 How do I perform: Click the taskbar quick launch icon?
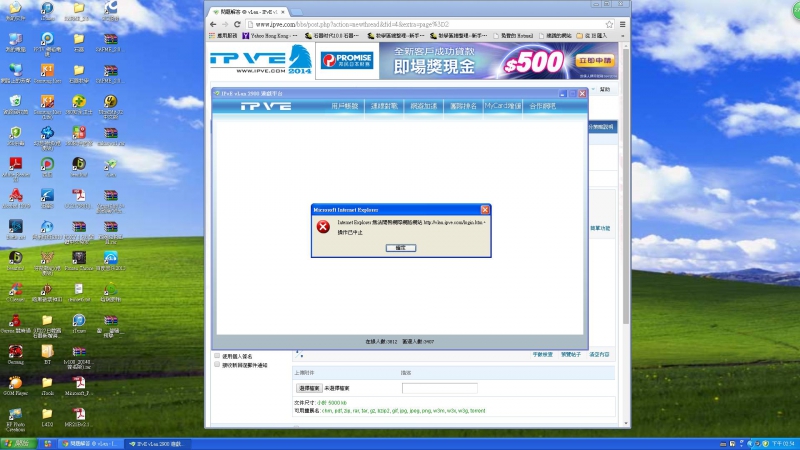[x=47, y=444]
